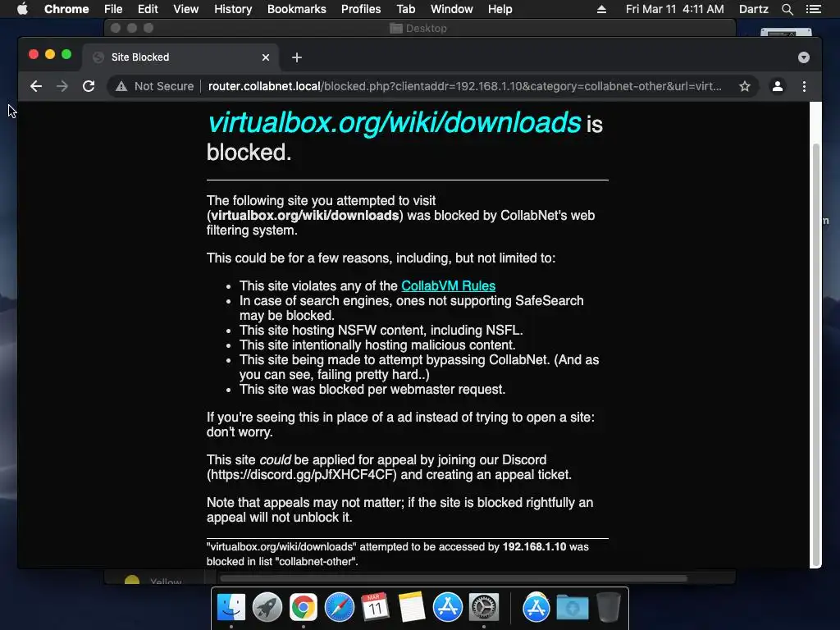The image size is (840, 630).
Task: Click the Discord invite URL text
Action: click(302, 475)
